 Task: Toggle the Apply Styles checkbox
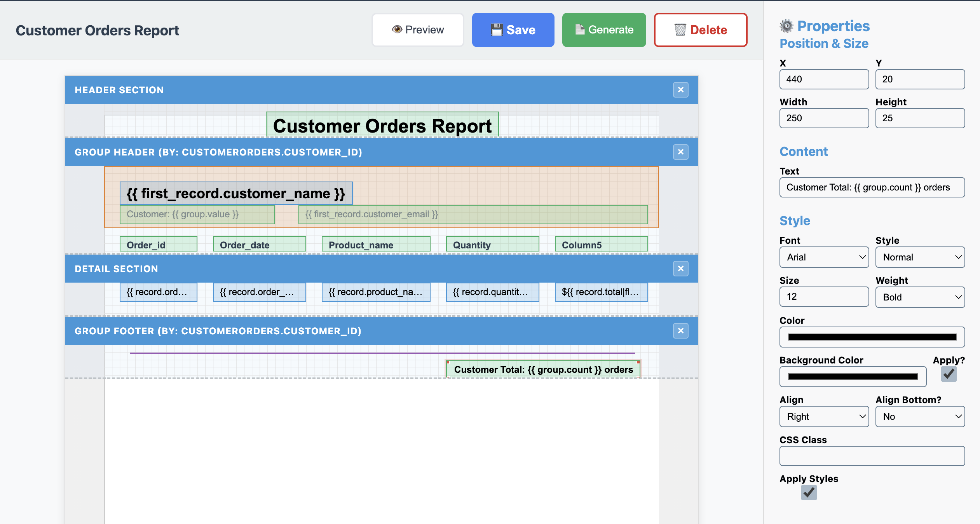pyautogui.click(x=809, y=492)
